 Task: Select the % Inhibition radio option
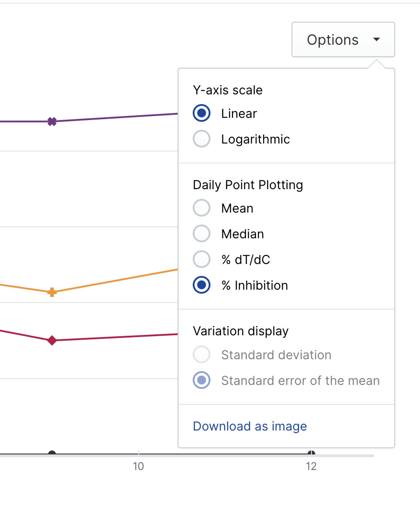202,285
